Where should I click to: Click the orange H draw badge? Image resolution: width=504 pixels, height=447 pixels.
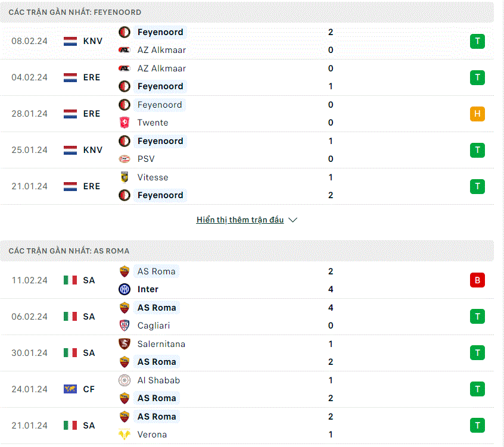[477, 114]
